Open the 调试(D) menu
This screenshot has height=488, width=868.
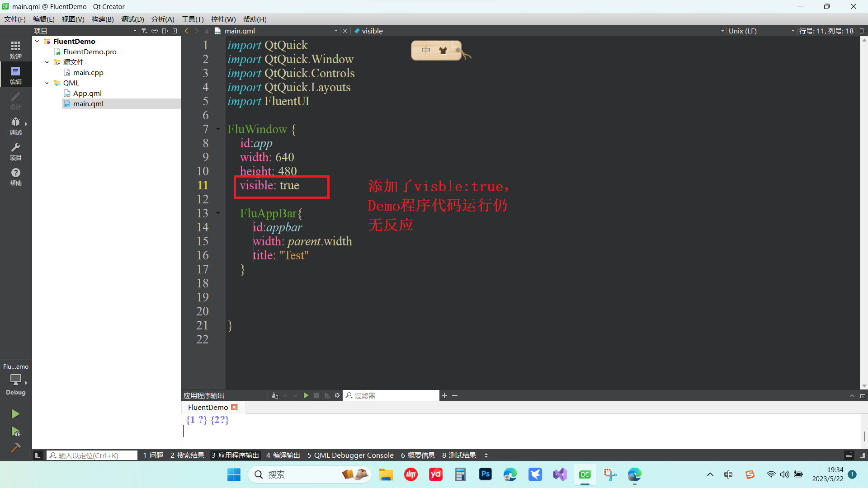(132, 19)
